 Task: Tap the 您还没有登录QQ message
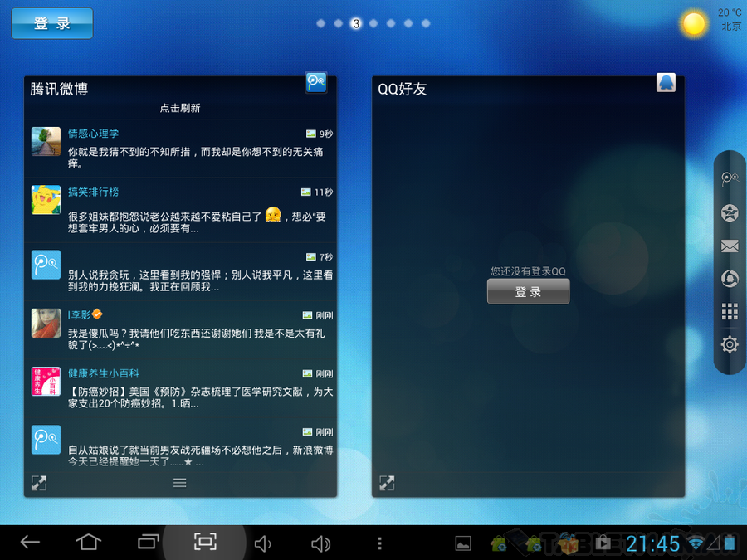(528, 271)
